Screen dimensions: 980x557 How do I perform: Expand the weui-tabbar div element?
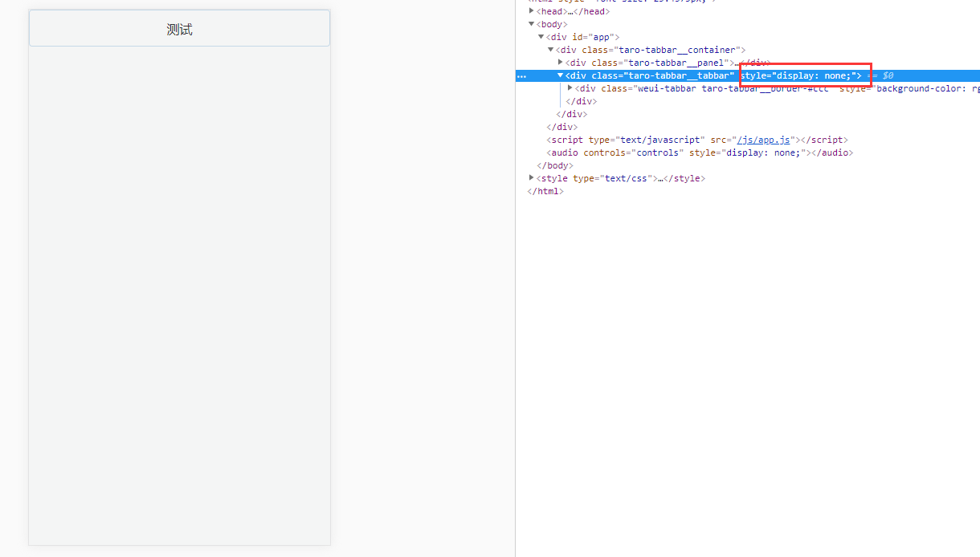[x=570, y=88]
